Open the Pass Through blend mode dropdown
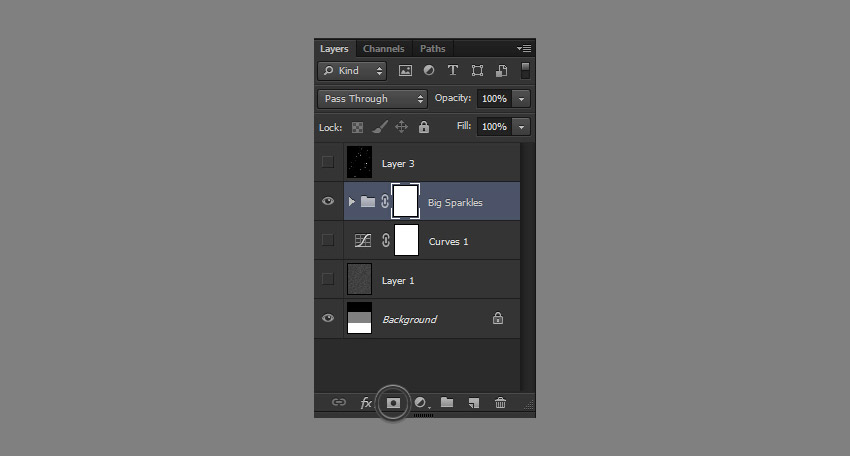Viewport: 850px width, 456px height. [x=372, y=99]
